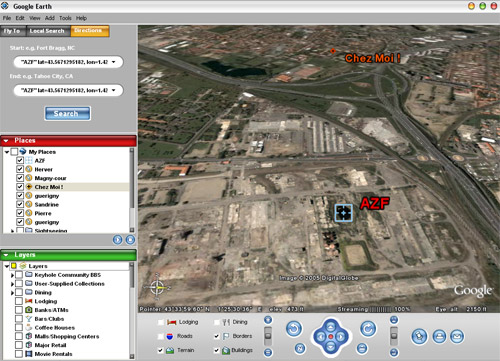The height and width of the screenshot is (361, 500).
Task: Click the tilt up button above the tilt slider
Action: 394,320
